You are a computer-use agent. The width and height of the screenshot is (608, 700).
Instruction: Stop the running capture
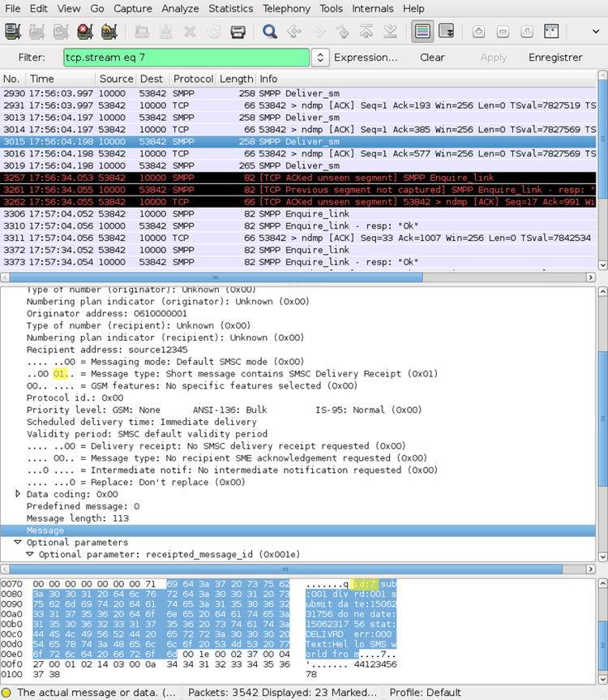pyautogui.click(x=84, y=32)
